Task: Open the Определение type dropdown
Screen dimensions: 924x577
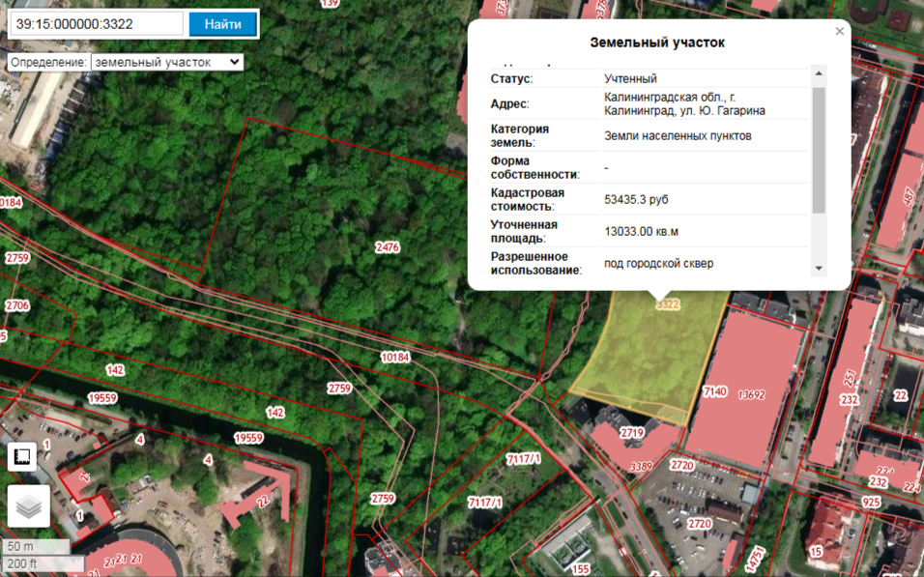Action: tap(166, 62)
